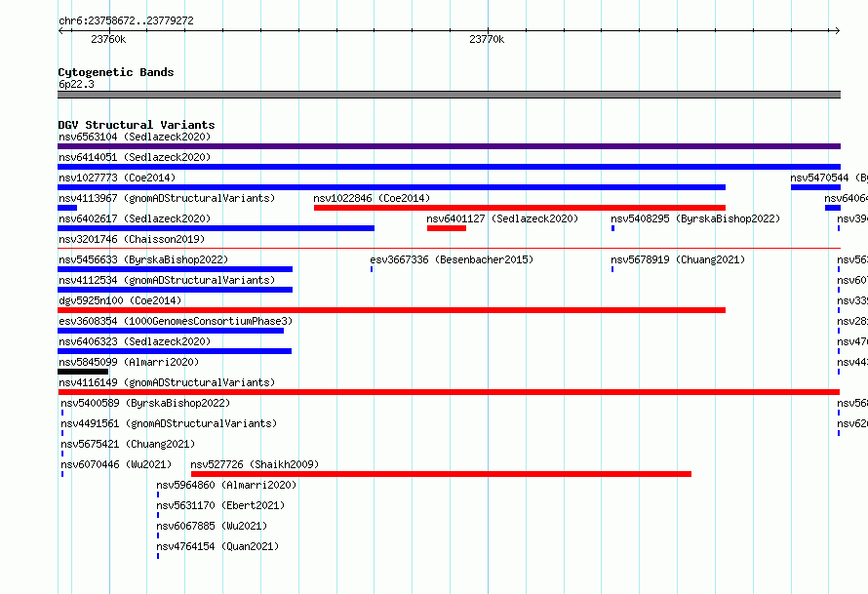This screenshot has height=594, width=868.
Task: Open the nsv1022846 (Coe2014) label
Action: pyautogui.click(x=372, y=198)
